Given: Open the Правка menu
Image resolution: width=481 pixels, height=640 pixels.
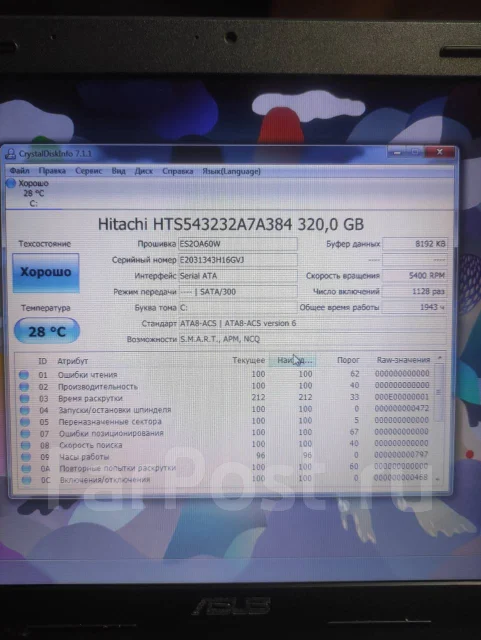Looking at the screenshot, I should 52,171.
